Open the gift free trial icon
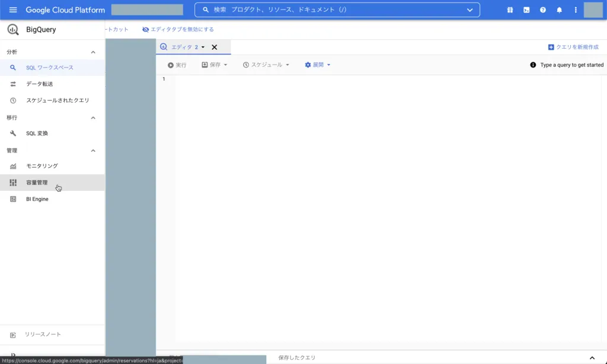This screenshot has height=364, width=607. (510, 10)
